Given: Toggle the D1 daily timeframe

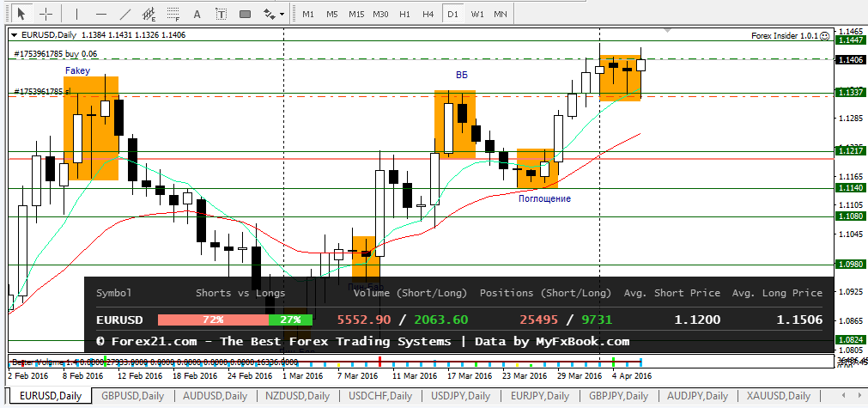Looking at the screenshot, I should pos(452,14).
